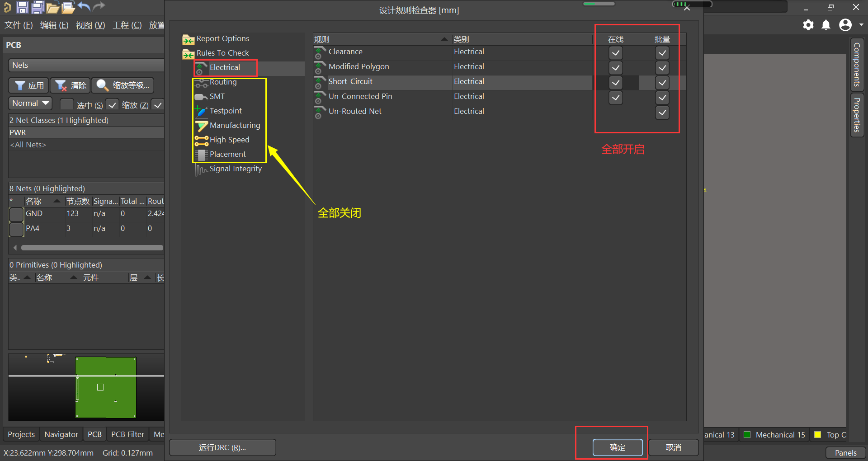Open account dropdown arrow beside user icon
The width and height of the screenshot is (868, 461).
pos(861,25)
